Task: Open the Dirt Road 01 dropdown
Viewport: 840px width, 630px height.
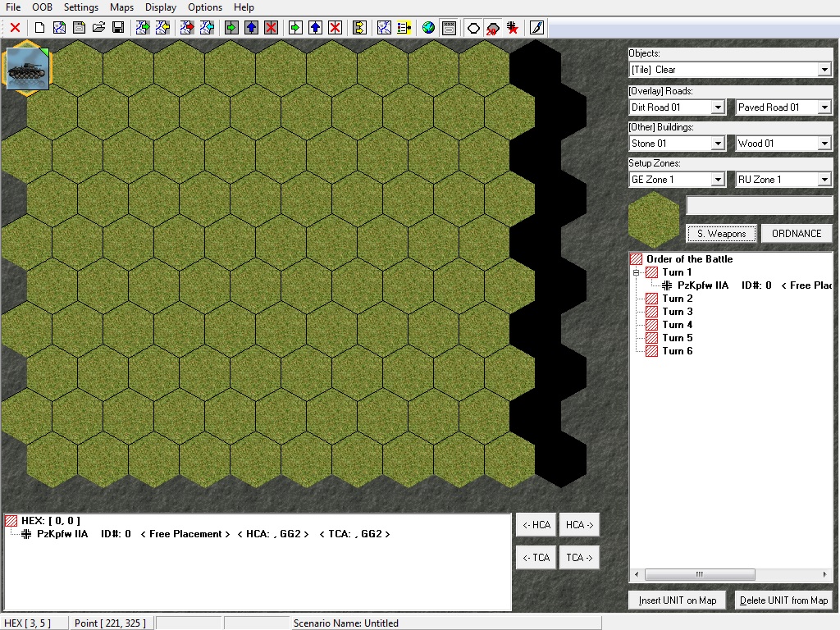Action: (x=718, y=107)
